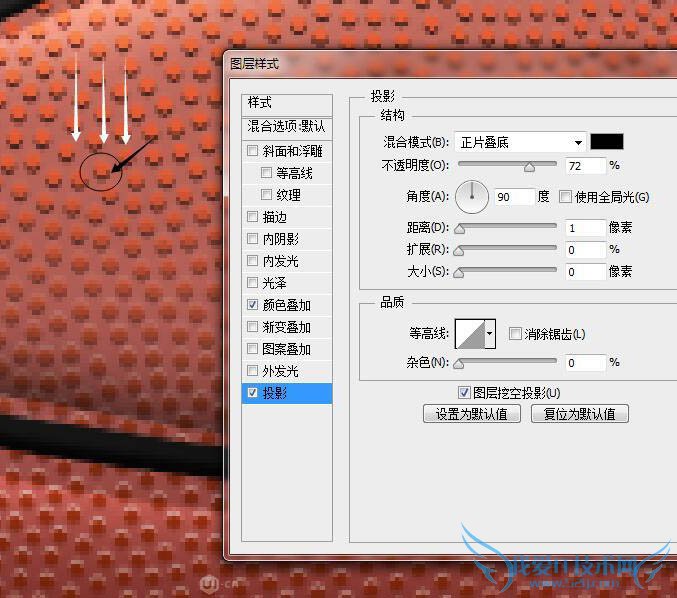Click the black shadow color swatch
677x598 pixels.
606,142
